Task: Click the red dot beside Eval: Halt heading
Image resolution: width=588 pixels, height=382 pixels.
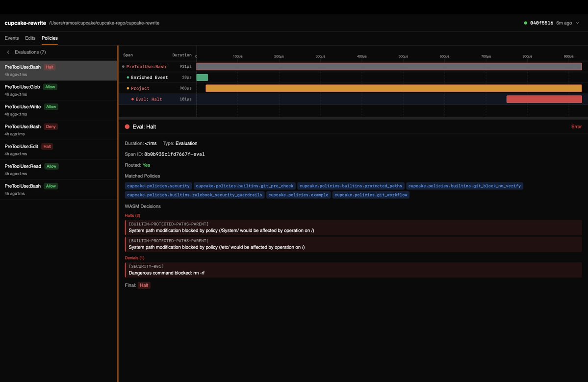Action: (127, 127)
